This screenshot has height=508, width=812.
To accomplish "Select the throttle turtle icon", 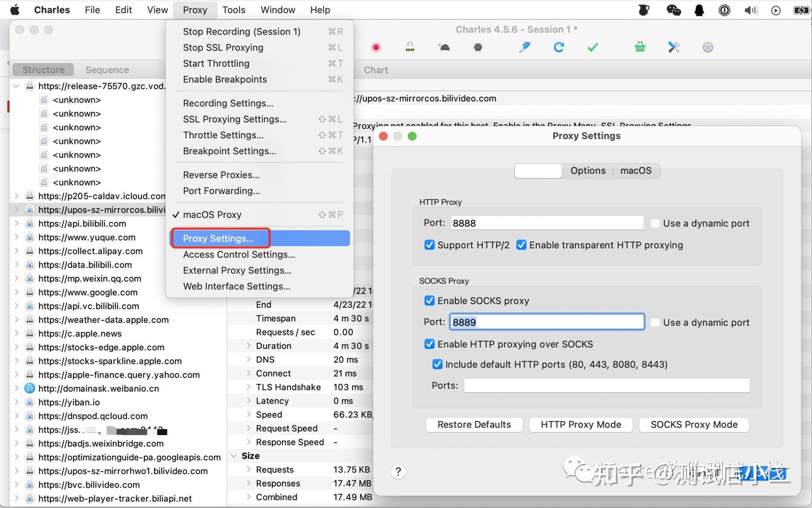I will [x=444, y=47].
